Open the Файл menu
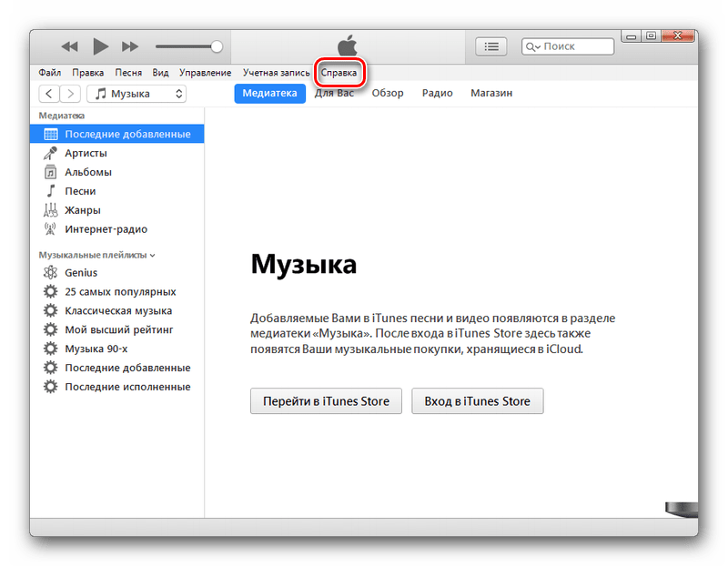 tap(50, 73)
